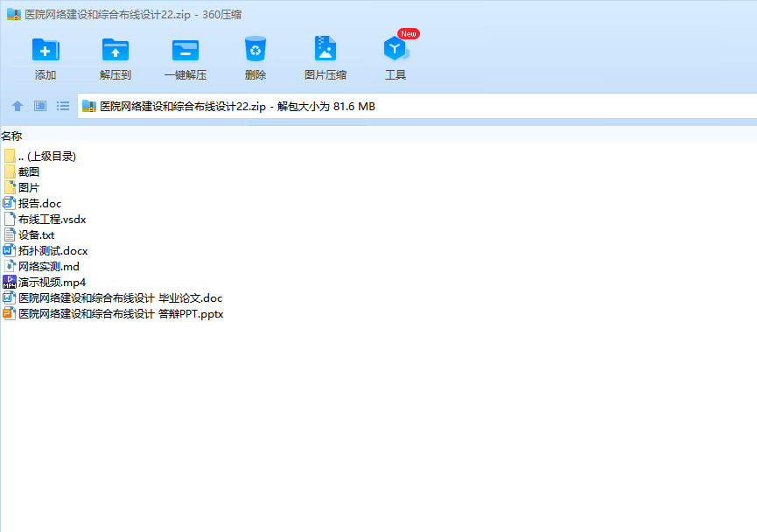Viewport: 757px width, 532px height.
Task: Click the 图片压缩 label text
Action: point(326,75)
